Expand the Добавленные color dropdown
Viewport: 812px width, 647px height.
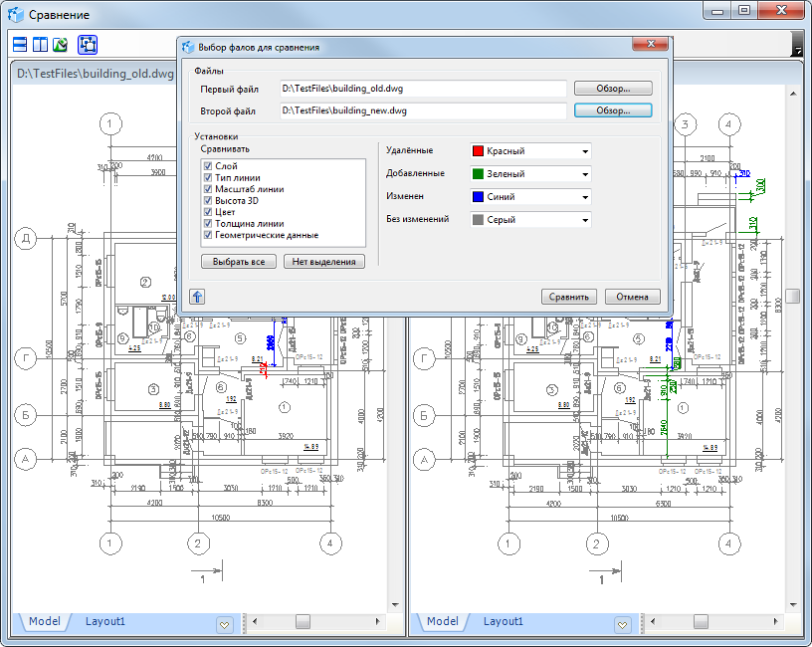tap(585, 174)
